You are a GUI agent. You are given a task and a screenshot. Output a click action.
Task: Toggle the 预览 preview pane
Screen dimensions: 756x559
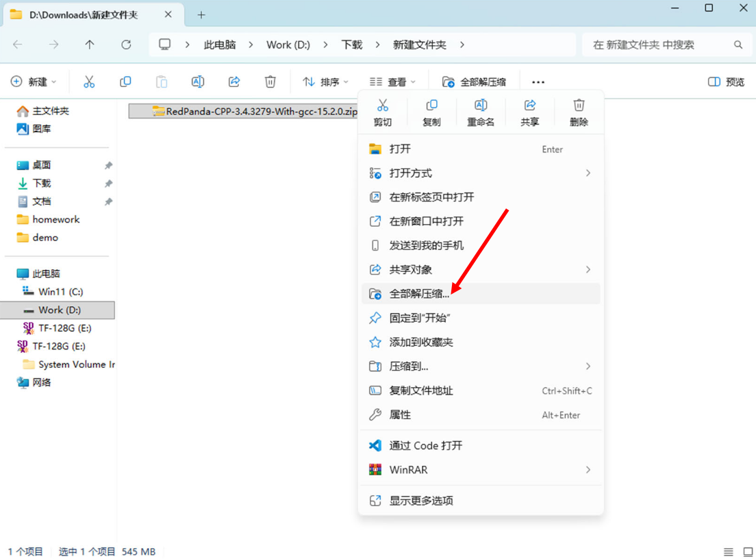point(726,82)
